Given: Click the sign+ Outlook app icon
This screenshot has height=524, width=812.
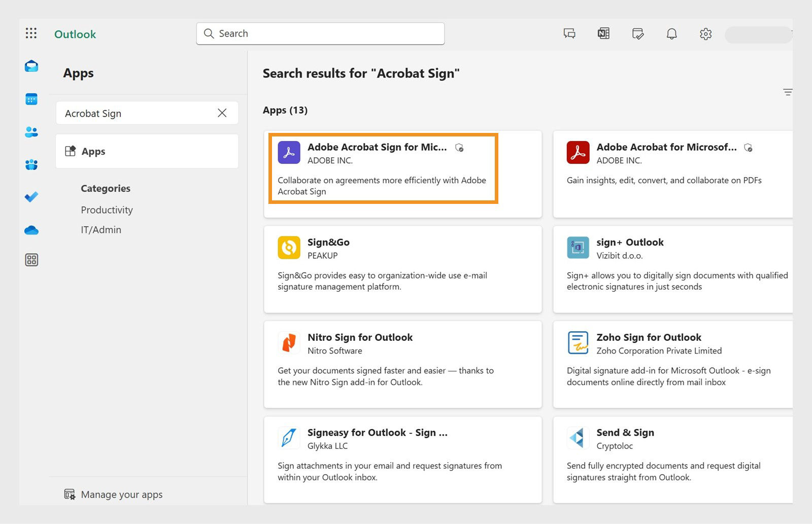Looking at the screenshot, I should 578,248.
